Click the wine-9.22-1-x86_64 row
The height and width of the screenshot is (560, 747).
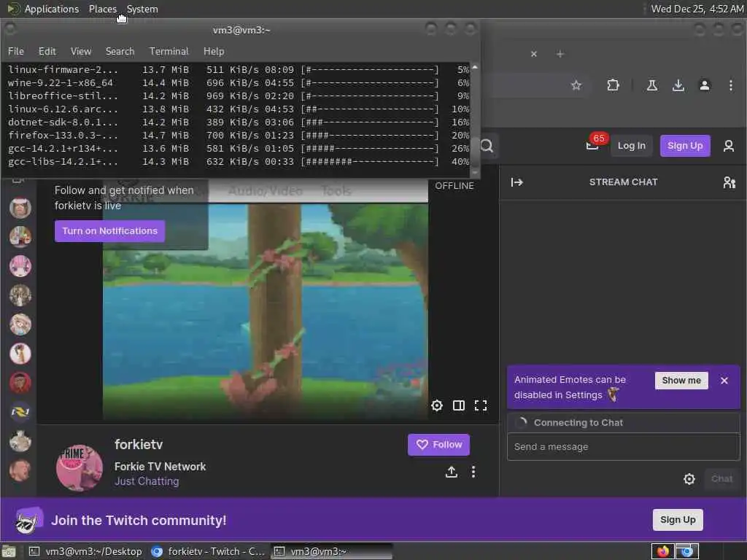[x=239, y=83]
